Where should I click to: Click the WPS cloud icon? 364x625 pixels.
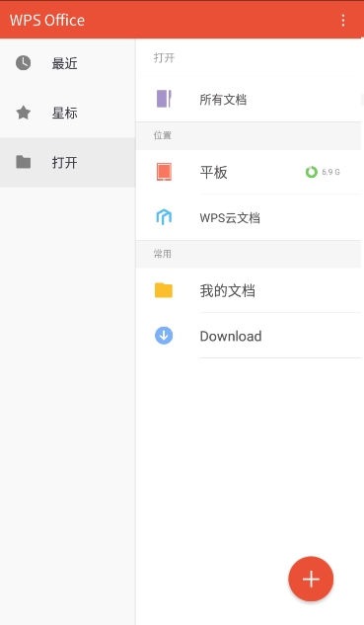[164, 217]
